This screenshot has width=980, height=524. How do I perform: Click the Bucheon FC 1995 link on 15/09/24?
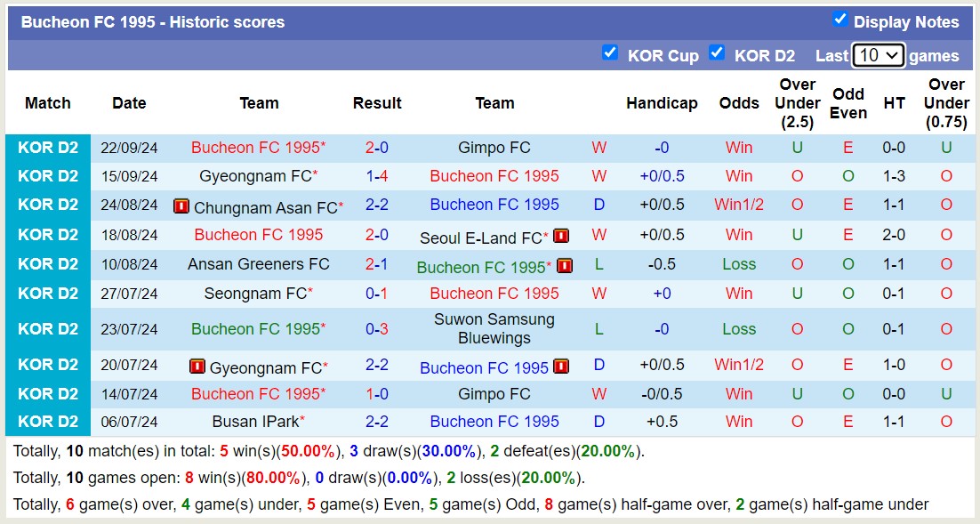click(494, 176)
